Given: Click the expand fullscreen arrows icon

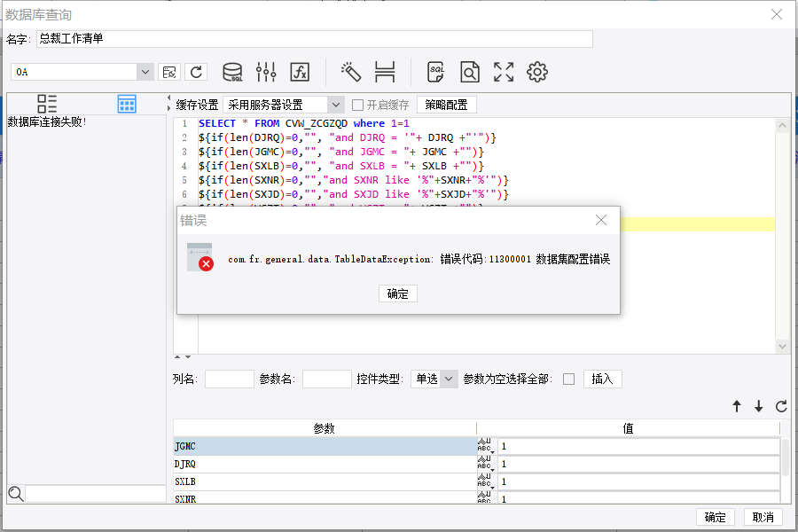Looking at the screenshot, I should [x=504, y=72].
